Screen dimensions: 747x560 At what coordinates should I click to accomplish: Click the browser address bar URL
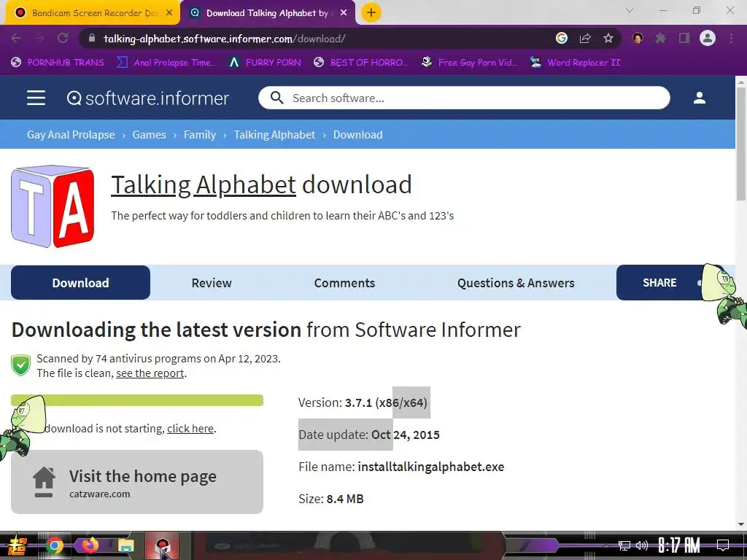(224, 39)
